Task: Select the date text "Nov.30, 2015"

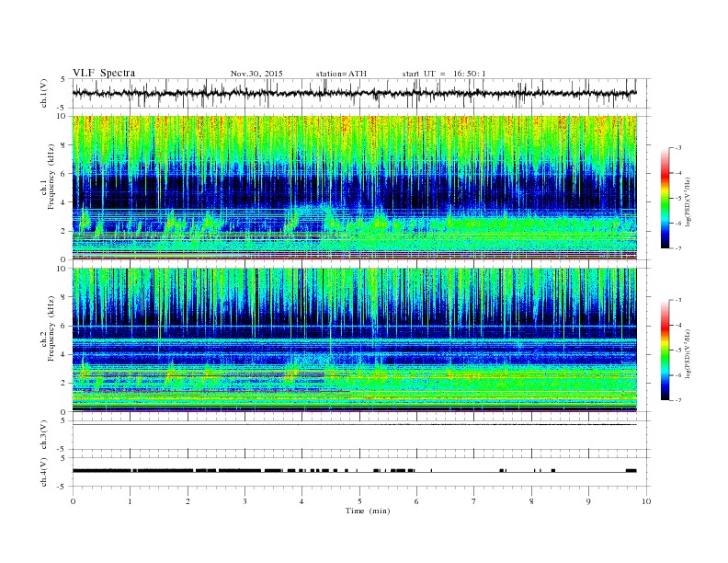Action: (x=256, y=74)
